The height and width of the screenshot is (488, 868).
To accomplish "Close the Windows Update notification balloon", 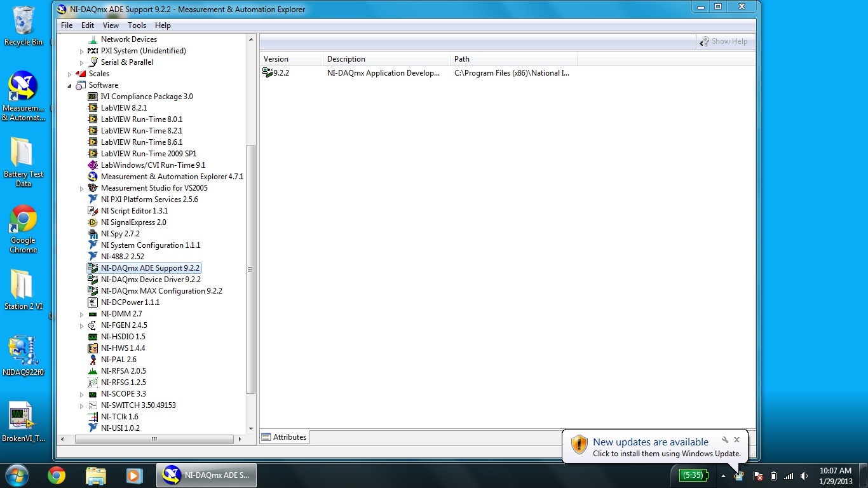I will 736,440.
